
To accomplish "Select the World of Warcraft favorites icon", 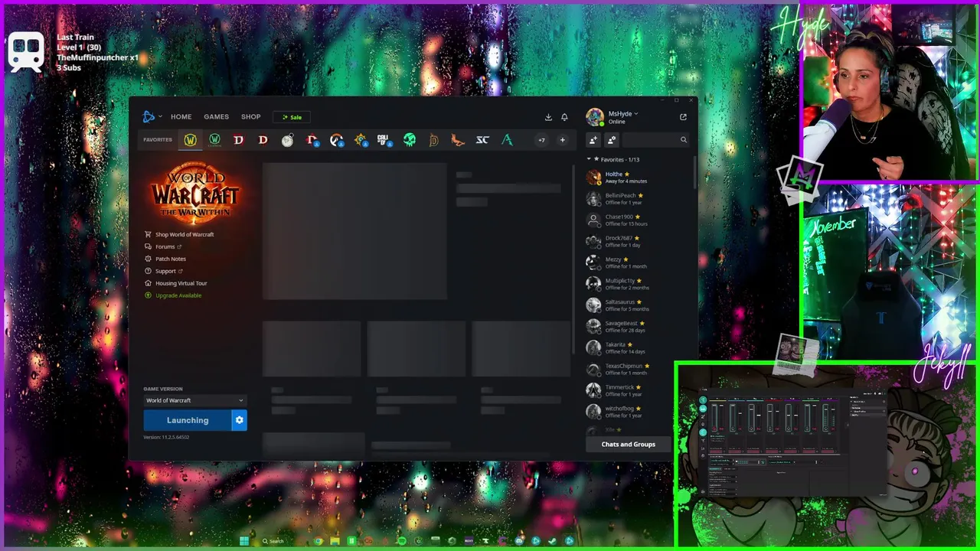I will pos(191,140).
